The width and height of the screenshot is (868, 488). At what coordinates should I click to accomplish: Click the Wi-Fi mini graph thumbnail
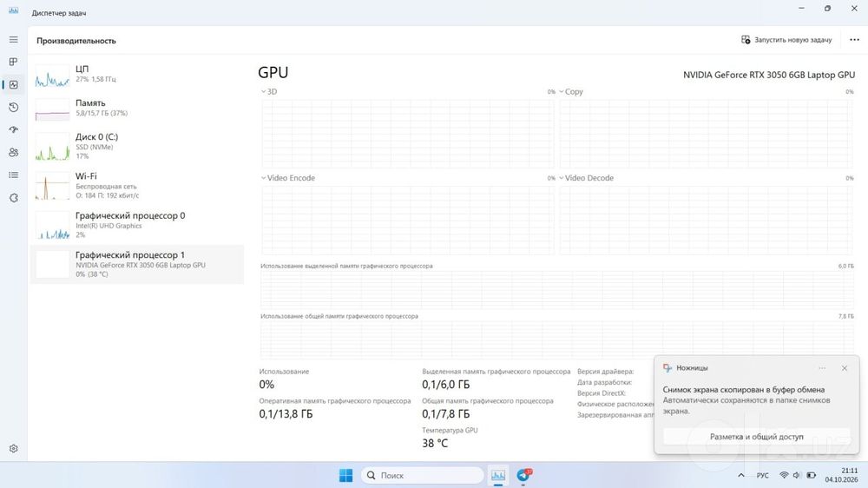coord(53,188)
